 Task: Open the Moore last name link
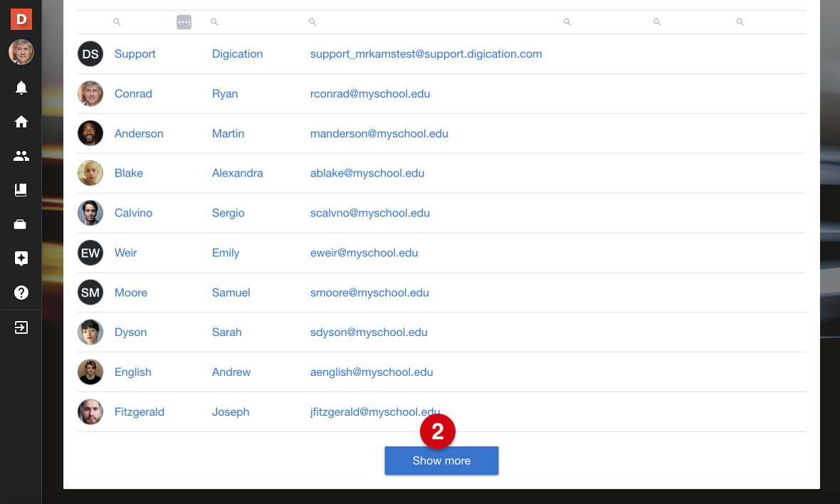point(131,293)
